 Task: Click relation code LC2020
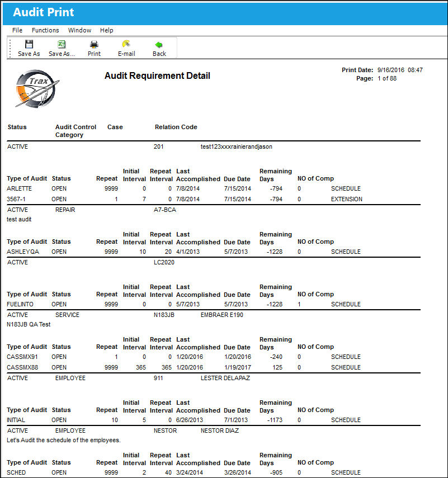164,262
